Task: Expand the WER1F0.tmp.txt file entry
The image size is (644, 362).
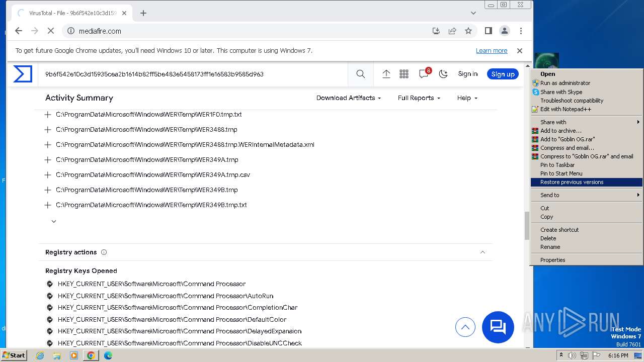Action: [48, 115]
